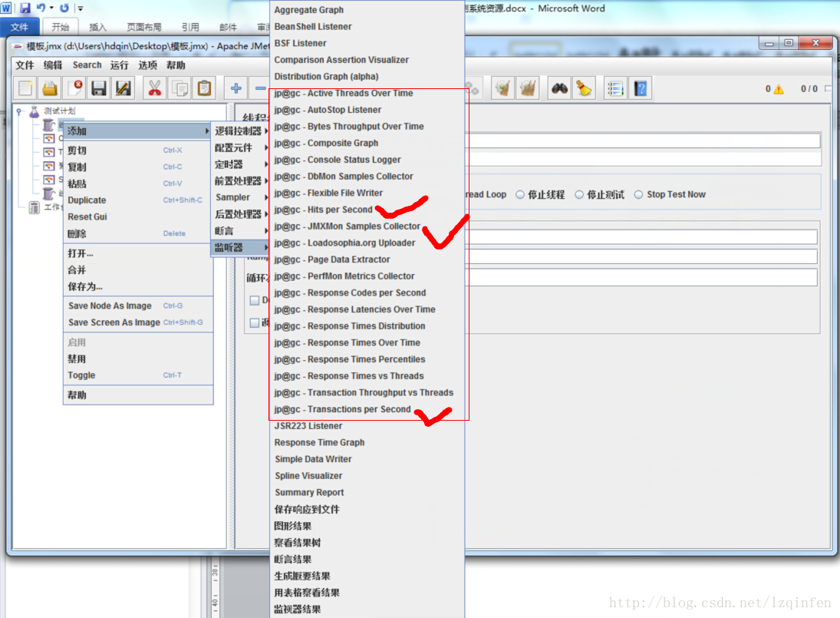Click the Word application logo icon
Viewport: 840px width, 618px height.
(x=6, y=8)
